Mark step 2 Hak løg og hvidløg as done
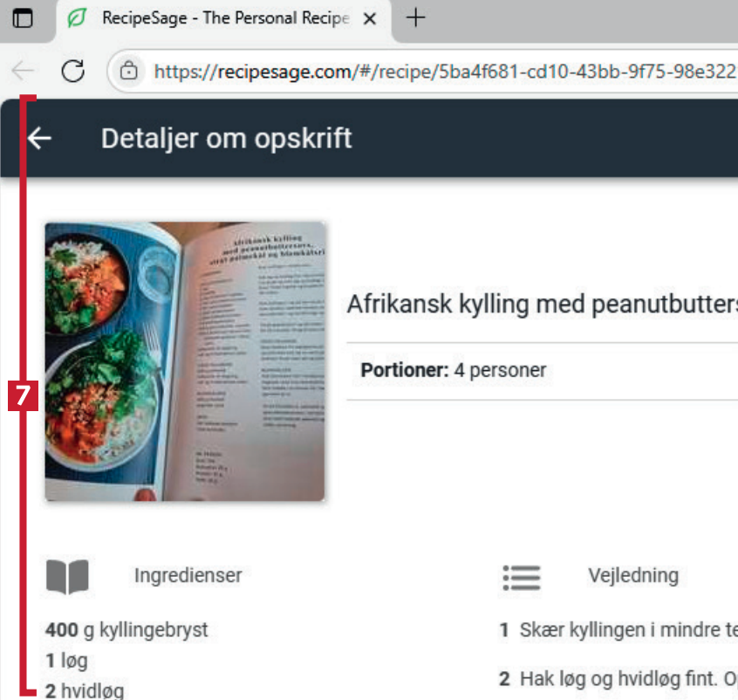 (618, 679)
